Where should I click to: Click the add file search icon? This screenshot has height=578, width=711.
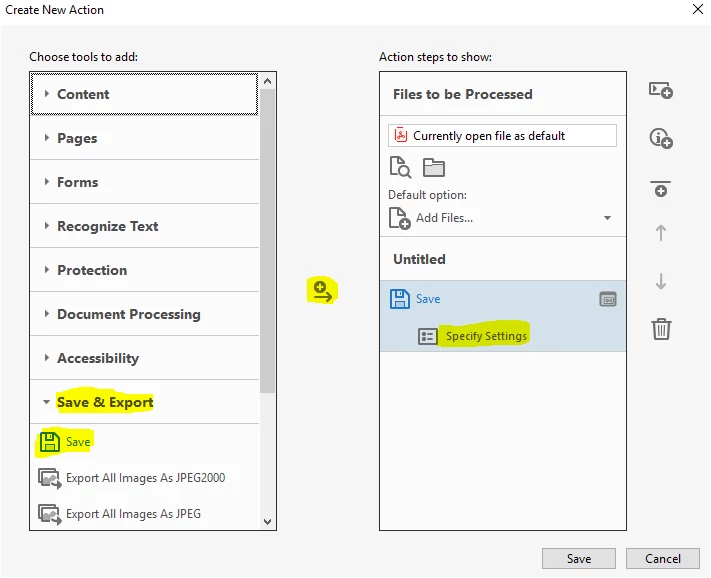point(400,167)
